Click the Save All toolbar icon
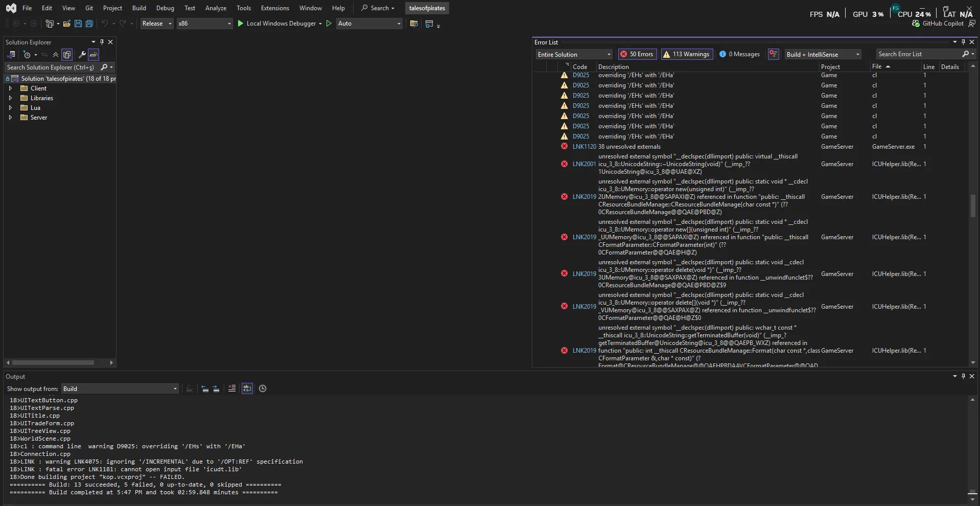The image size is (980, 506). 89,24
